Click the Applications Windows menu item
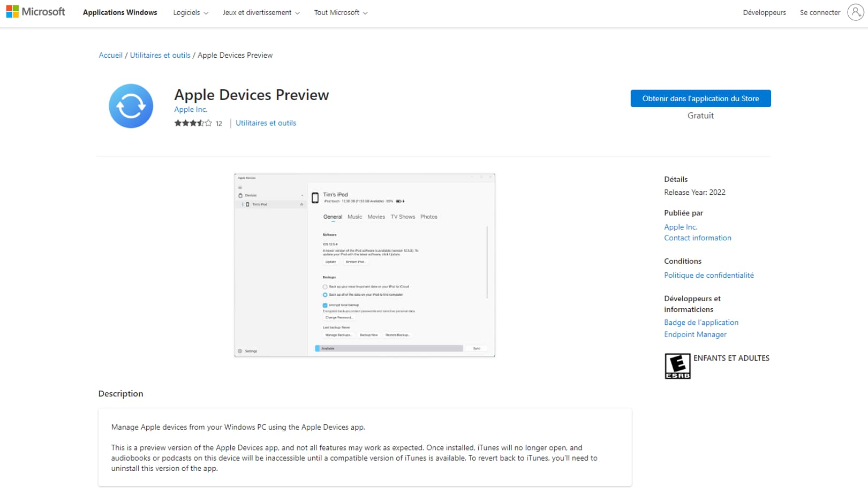868x488 pixels. (x=119, y=12)
